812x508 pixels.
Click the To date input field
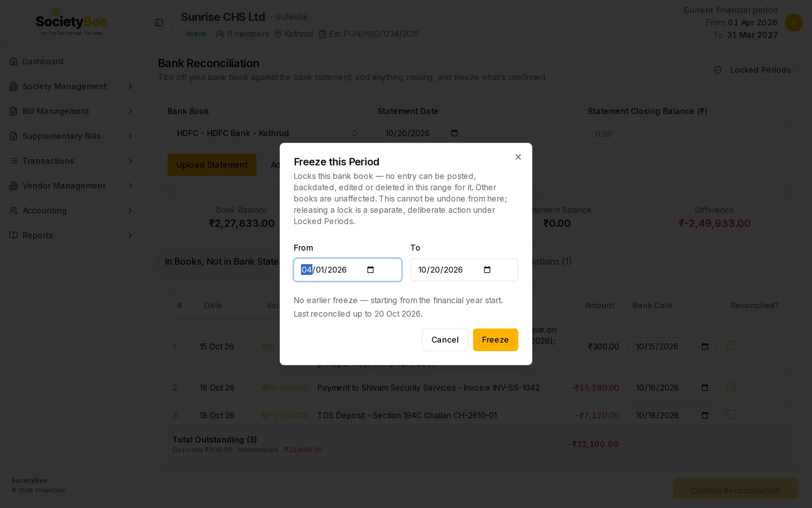464,270
